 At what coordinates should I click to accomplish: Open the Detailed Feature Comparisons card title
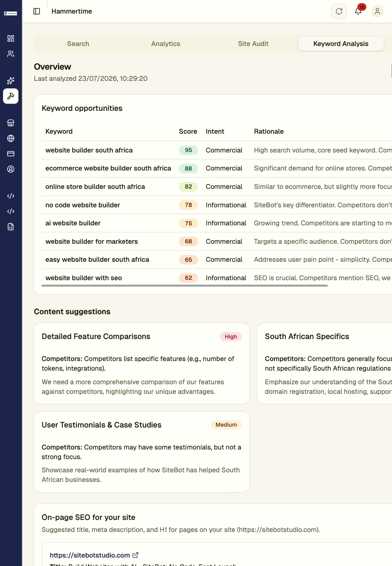click(96, 337)
